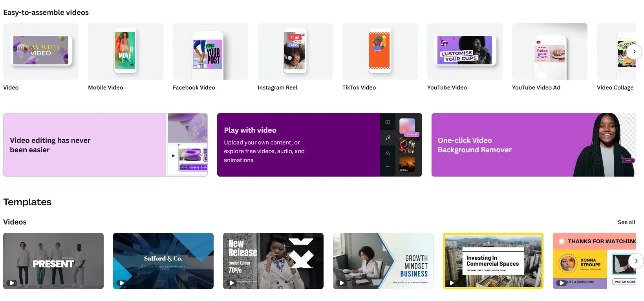The height and width of the screenshot is (301, 644).
Task: Open 'Growth Mindset Business' video template
Action: [383, 261]
